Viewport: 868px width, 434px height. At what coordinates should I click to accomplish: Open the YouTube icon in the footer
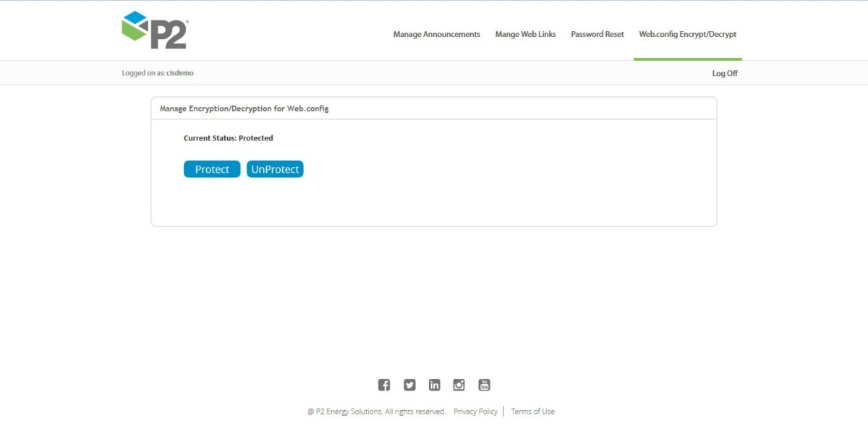click(484, 385)
